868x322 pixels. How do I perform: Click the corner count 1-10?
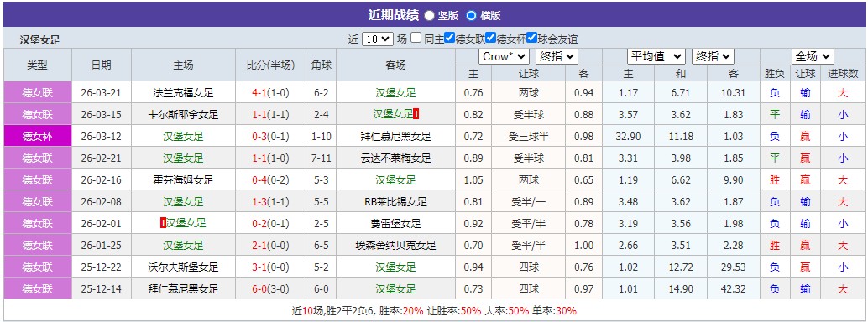tap(321, 137)
